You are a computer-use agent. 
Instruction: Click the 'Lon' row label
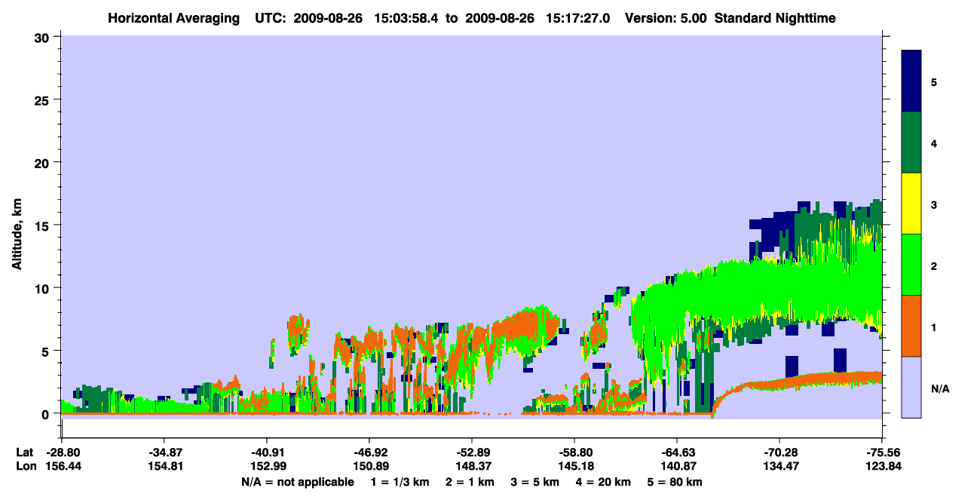click(x=25, y=467)
